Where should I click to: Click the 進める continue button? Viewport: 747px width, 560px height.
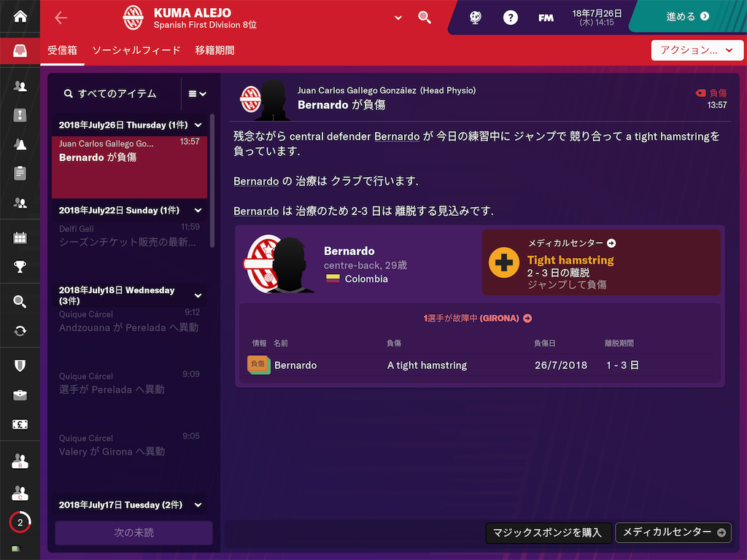tap(687, 17)
